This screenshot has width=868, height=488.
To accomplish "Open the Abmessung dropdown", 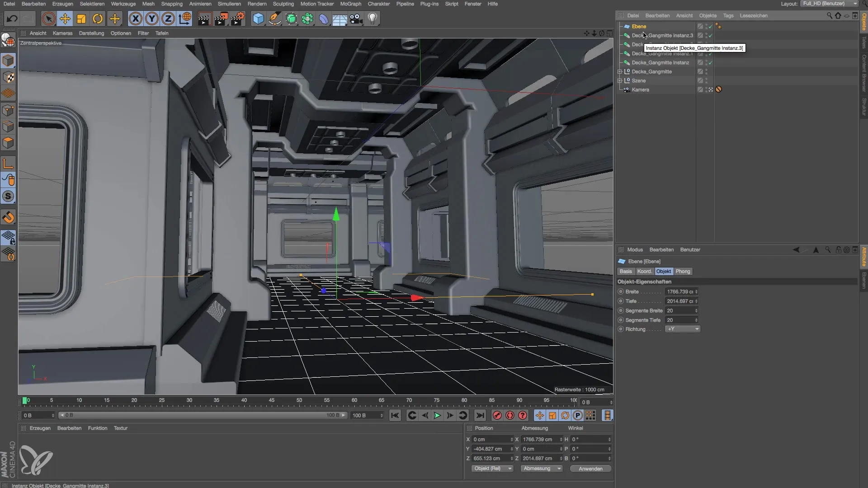I will click(541, 469).
